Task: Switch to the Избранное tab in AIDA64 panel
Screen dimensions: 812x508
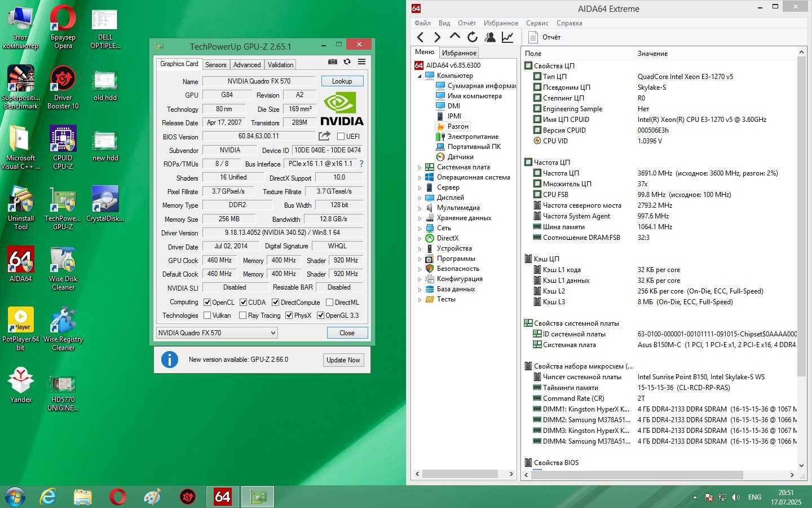Action: pyautogui.click(x=459, y=52)
